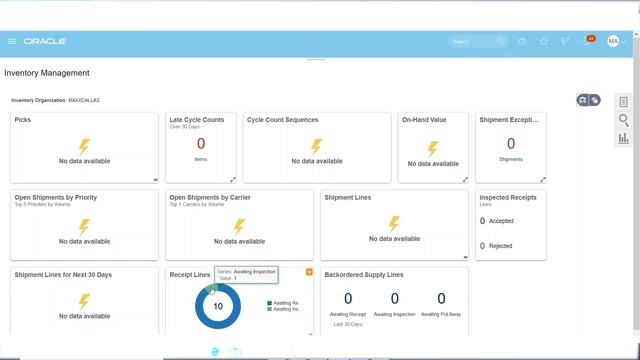Click the collapse handle below the header
The height and width of the screenshot is (360, 640).
tap(316, 60)
